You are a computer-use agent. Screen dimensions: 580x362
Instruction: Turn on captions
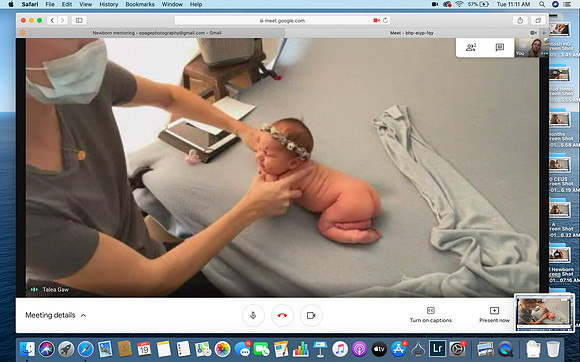click(x=431, y=315)
